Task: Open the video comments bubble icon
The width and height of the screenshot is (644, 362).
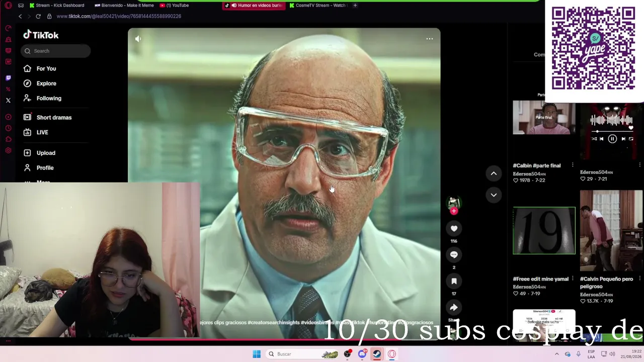Action: pos(454,254)
